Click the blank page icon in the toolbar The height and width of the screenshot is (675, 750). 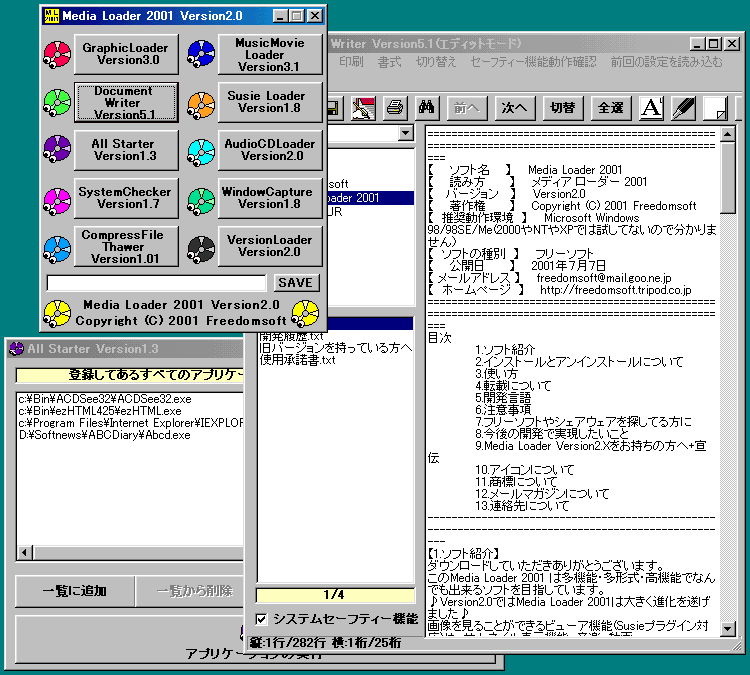point(716,108)
